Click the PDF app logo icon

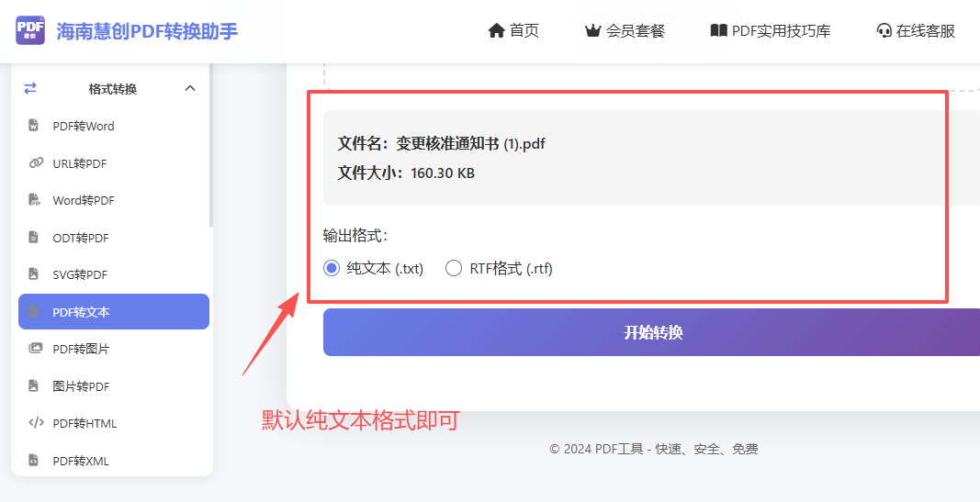30,30
